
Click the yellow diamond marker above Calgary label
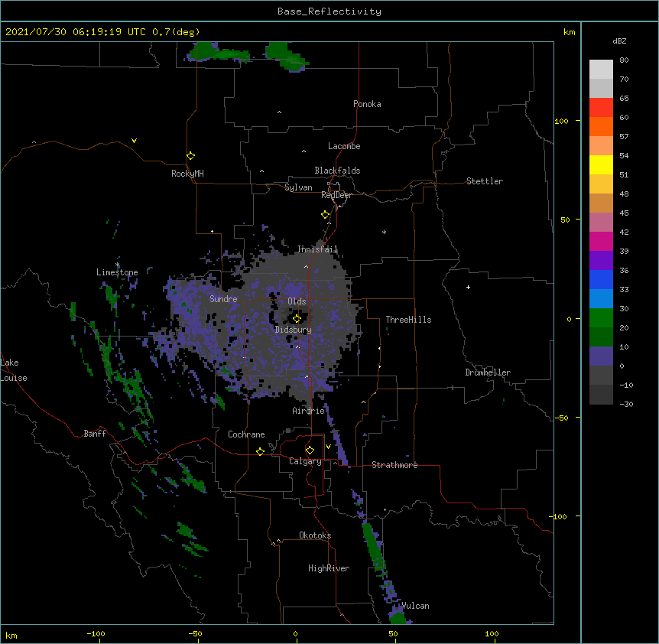pyautogui.click(x=310, y=450)
